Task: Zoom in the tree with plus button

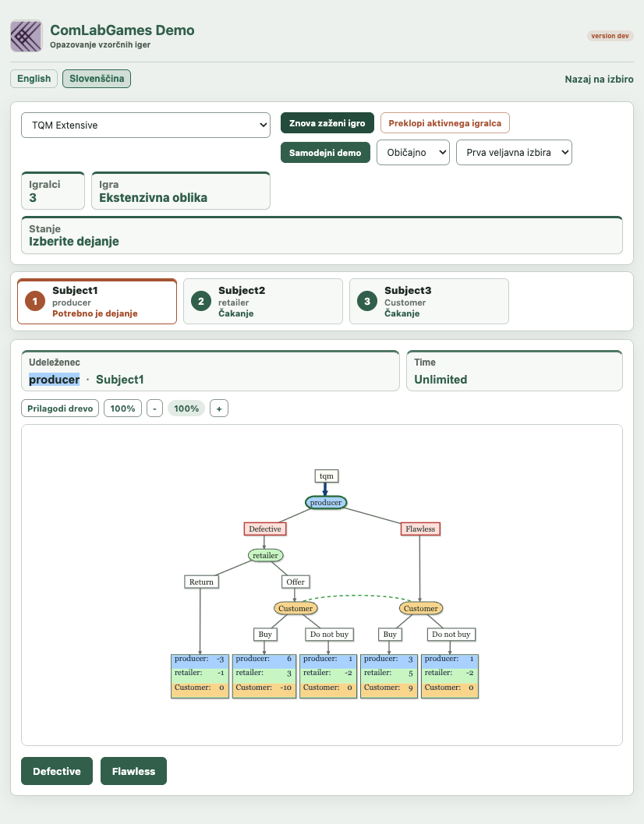Action: 219,408
